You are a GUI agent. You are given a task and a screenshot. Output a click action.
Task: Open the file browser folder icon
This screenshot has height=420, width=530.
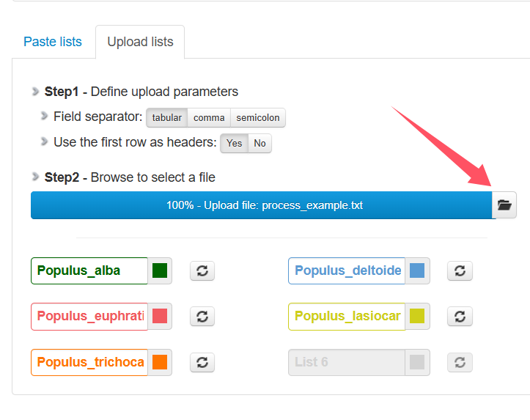[x=504, y=205]
